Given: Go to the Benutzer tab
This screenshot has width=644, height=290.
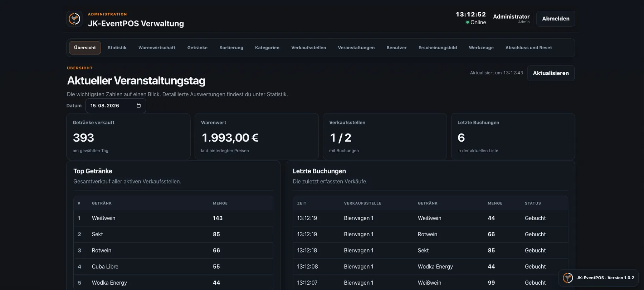Looking at the screenshot, I should [x=396, y=48].
